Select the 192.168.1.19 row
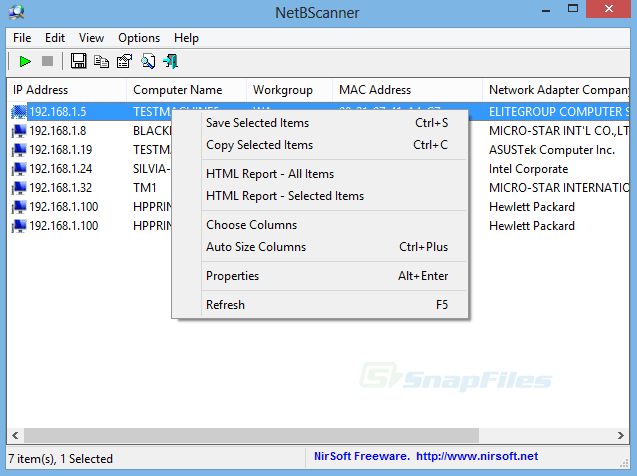Screen dimensions: 637x476 [x=318, y=150]
